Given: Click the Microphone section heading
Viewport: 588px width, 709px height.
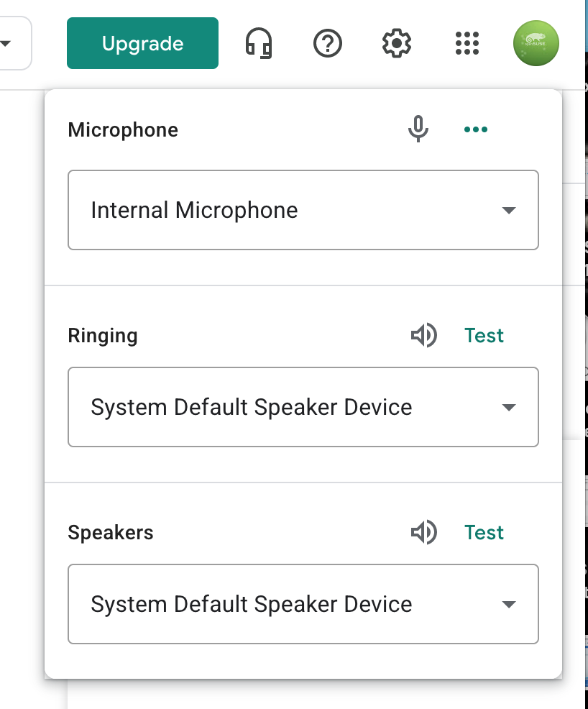Looking at the screenshot, I should pos(123,130).
